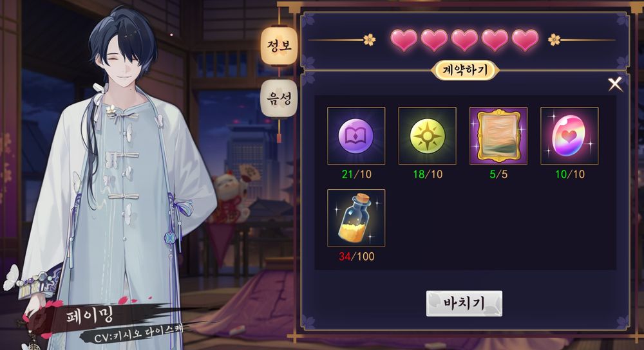Select the yellow compass star orb item
Viewport: 644px width, 350px height.
click(x=427, y=136)
